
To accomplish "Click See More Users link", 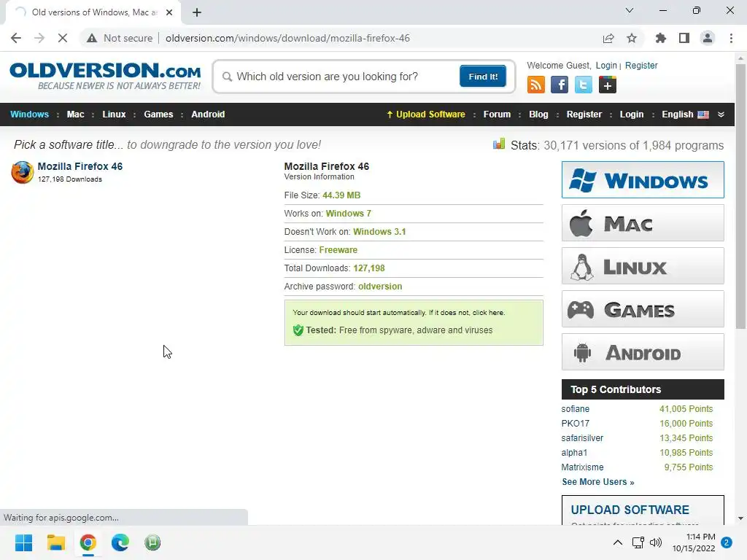I will tap(598, 482).
